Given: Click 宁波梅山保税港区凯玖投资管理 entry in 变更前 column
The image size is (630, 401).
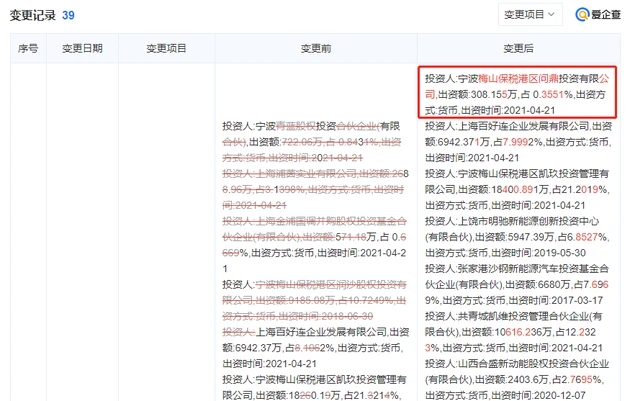Looking at the screenshot, I should pos(315,387).
